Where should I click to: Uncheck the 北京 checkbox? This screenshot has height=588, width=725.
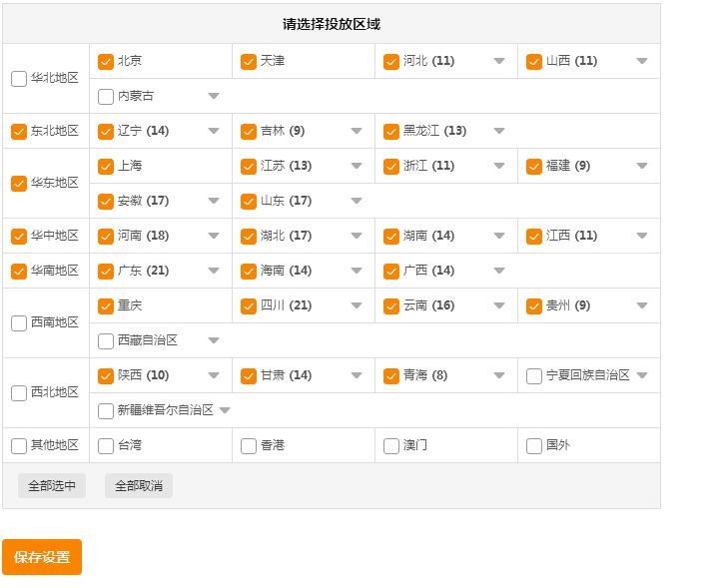[106, 62]
